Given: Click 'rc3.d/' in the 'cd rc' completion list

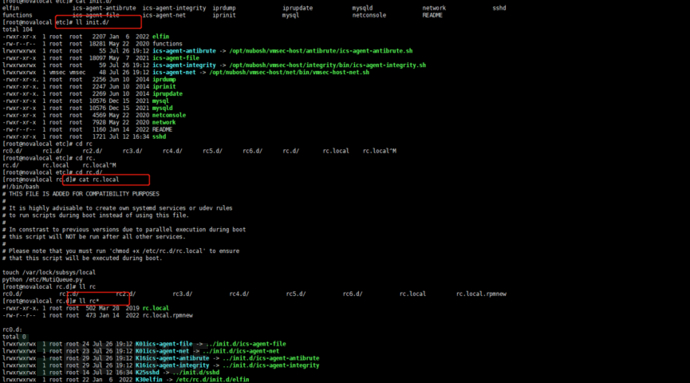Looking at the screenshot, I should pyautogui.click(x=132, y=151).
